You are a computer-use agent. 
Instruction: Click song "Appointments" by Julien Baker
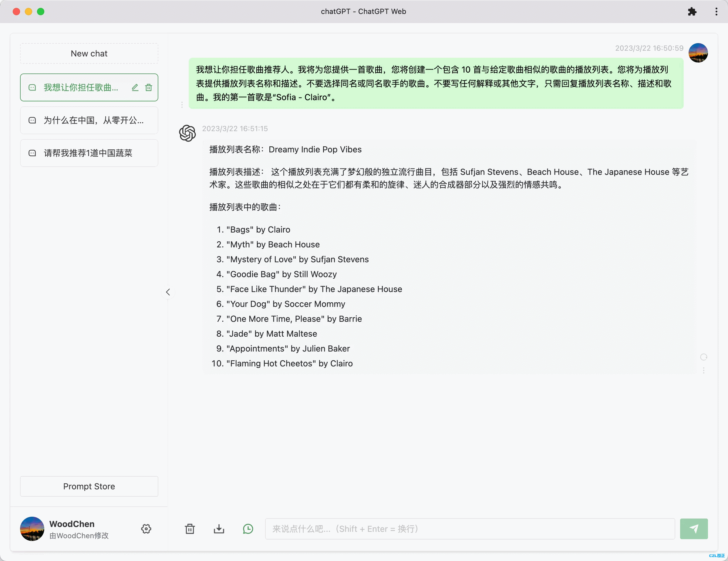(288, 348)
